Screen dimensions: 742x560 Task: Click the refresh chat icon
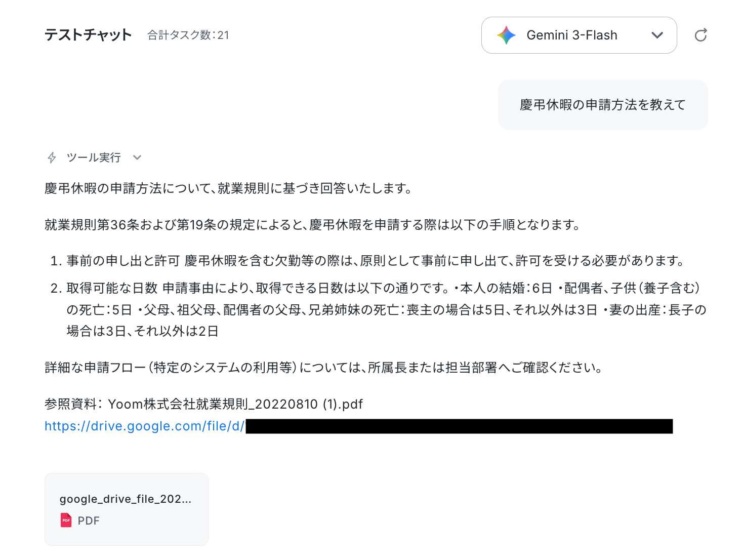(x=700, y=35)
